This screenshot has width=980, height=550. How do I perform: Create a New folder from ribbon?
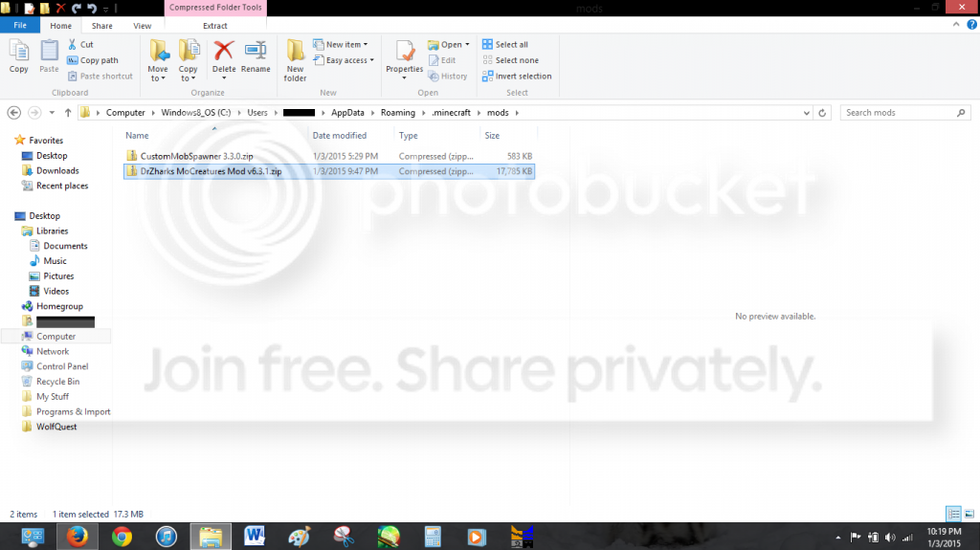tap(296, 59)
